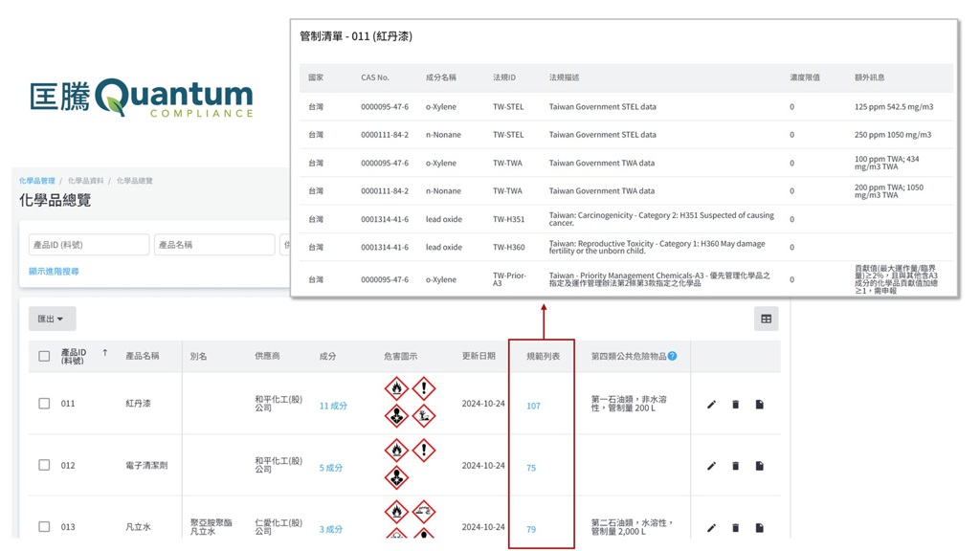This screenshot has height=551, width=980.
Task: Select checkbox for product 012 電子清潔劑
Action: (44, 465)
